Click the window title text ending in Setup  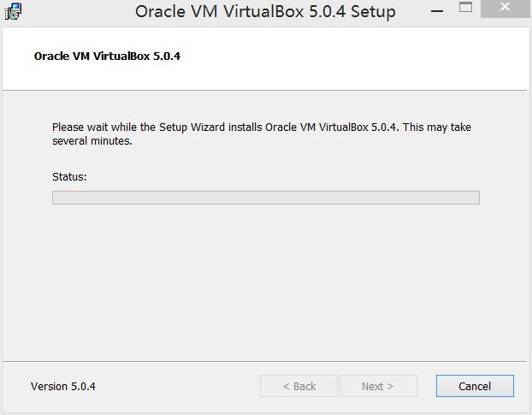265,12
